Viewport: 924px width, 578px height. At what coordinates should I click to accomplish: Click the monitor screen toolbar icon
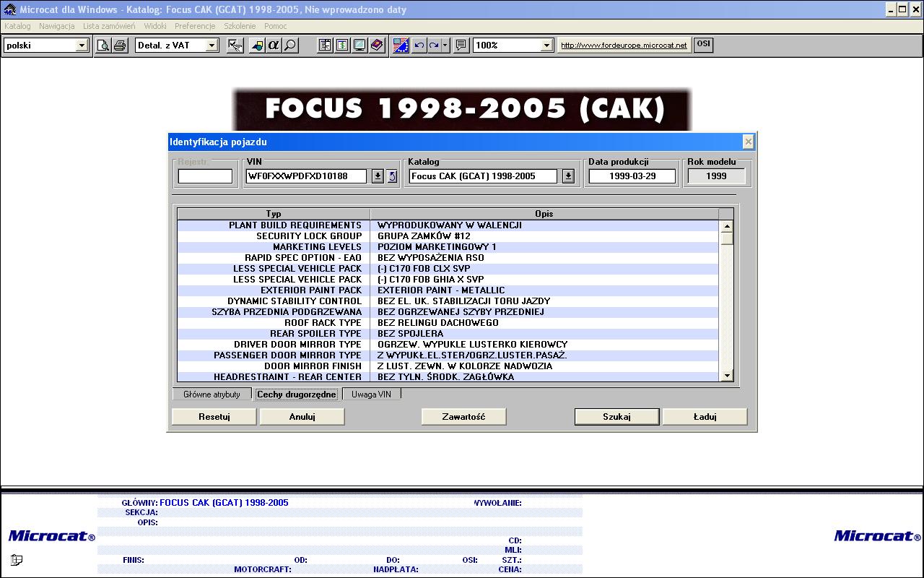tap(359, 46)
